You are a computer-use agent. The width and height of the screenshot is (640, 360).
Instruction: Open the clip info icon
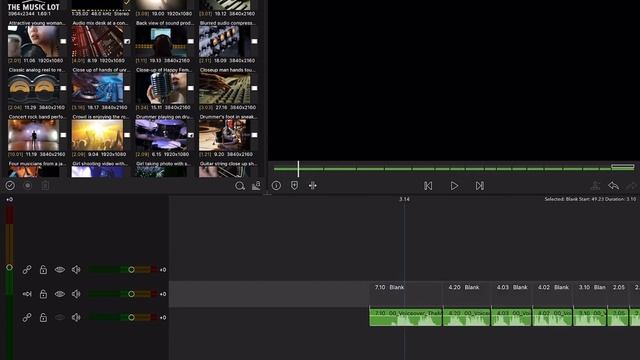pos(276,186)
